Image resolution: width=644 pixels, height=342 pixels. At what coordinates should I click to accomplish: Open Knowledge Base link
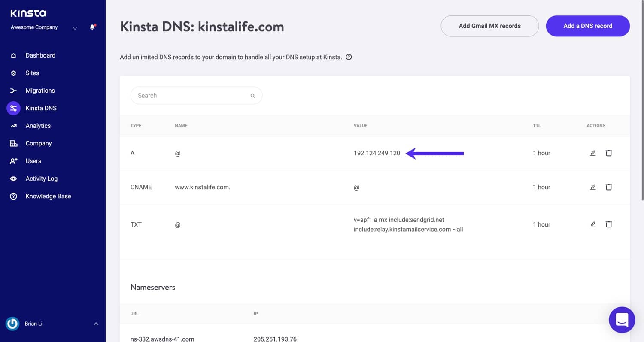[x=48, y=196]
